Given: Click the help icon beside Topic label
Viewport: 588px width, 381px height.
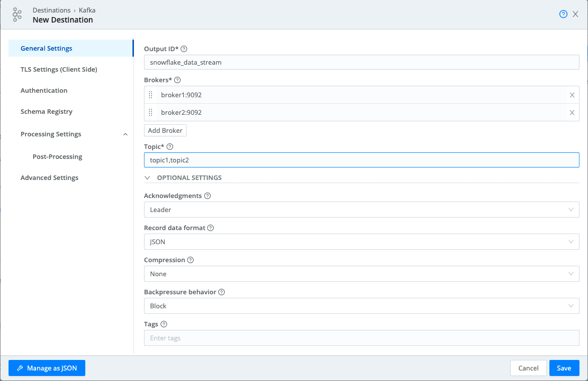Looking at the screenshot, I should (170, 147).
